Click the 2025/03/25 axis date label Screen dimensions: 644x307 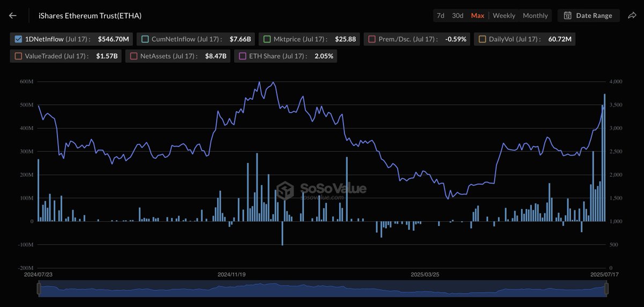(425, 274)
